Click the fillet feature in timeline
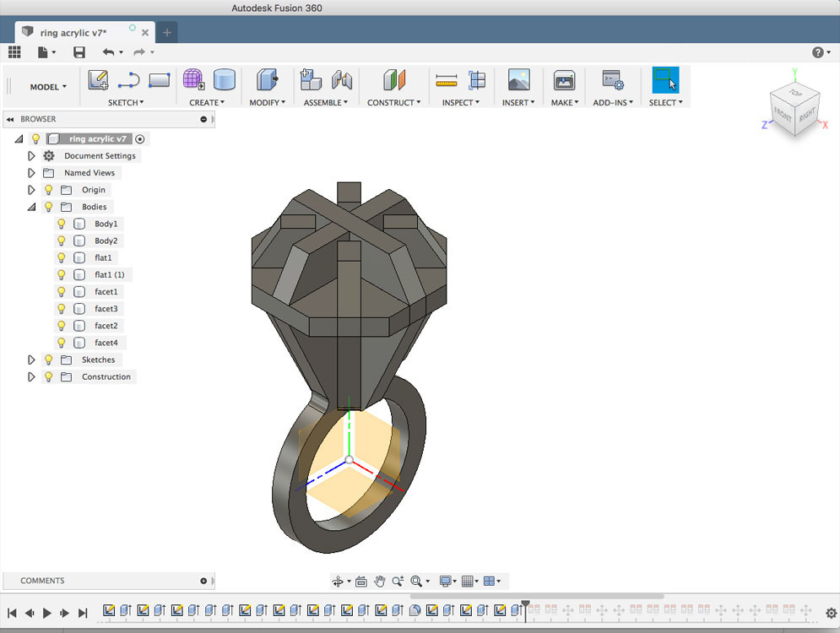Image resolution: width=840 pixels, height=633 pixels. (x=415, y=610)
